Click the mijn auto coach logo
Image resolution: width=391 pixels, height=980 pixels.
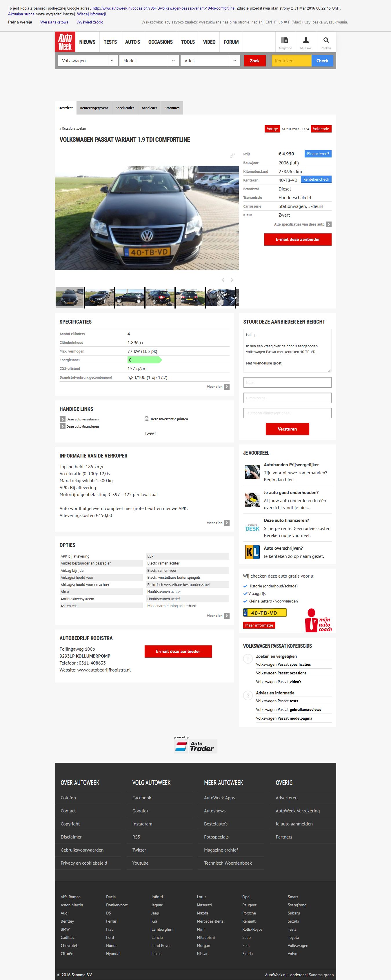click(x=318, y=621)
